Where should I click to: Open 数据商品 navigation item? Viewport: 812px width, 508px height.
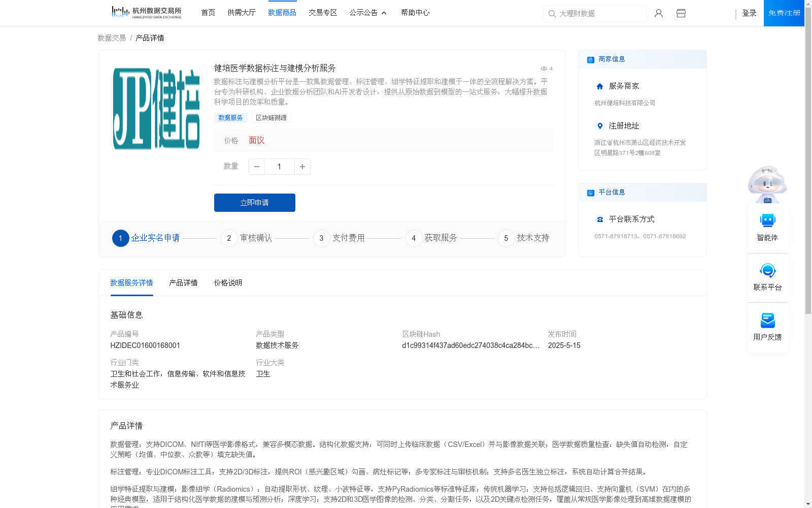(x=282, y=13)
